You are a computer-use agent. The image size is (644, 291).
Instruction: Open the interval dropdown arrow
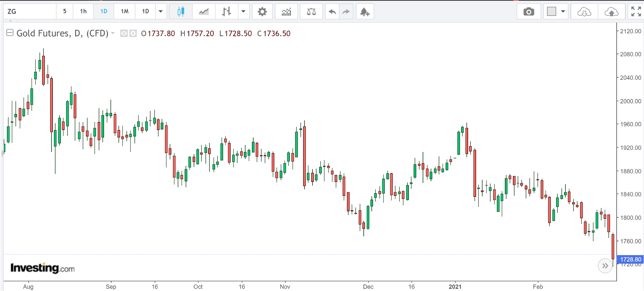[161, 11]
